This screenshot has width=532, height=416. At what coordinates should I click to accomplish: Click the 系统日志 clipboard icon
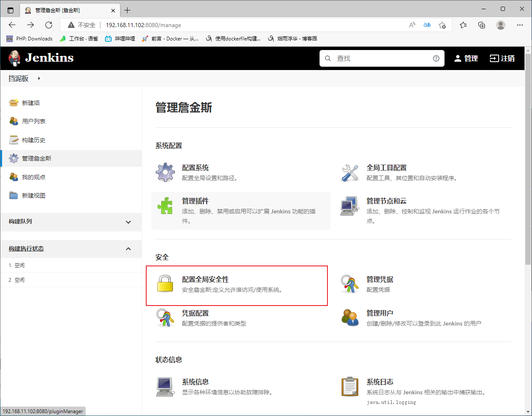tap(350, 386)
